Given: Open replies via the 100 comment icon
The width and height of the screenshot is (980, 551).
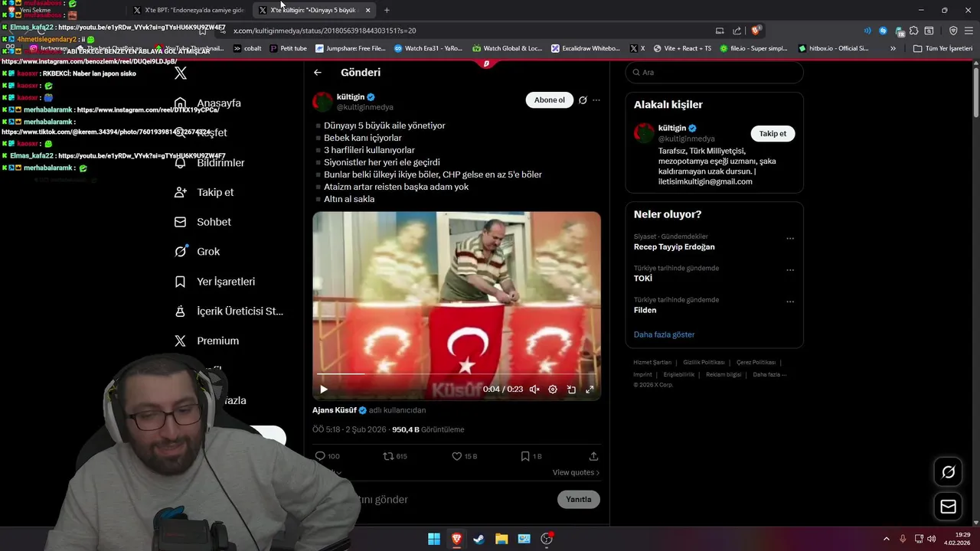Looking at the screenshot, I should tap(327, 456).
